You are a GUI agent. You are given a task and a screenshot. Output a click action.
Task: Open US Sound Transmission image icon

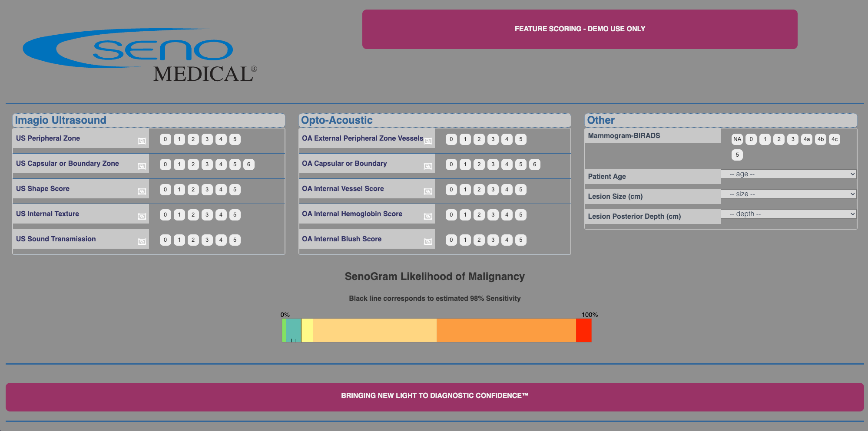(x=142, y=242)
